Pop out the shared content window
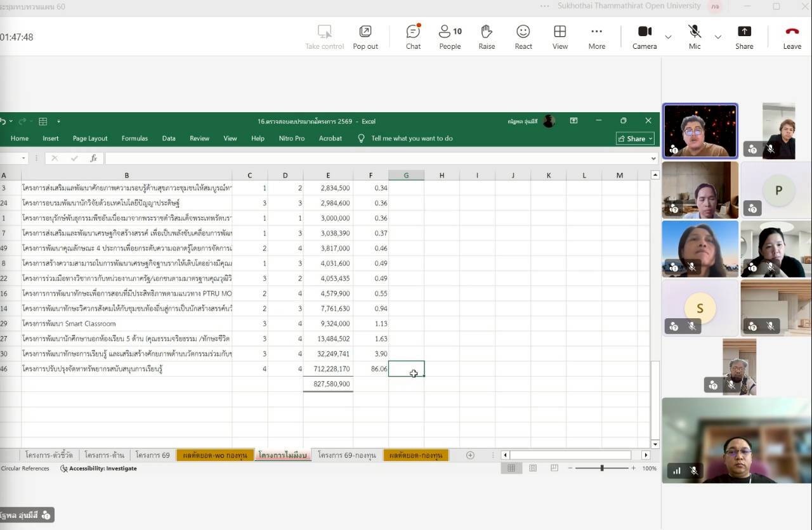 click(365, 37)
